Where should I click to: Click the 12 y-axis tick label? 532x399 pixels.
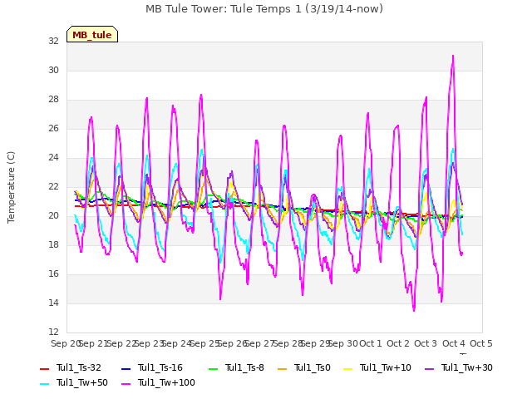tap(53, 332)
